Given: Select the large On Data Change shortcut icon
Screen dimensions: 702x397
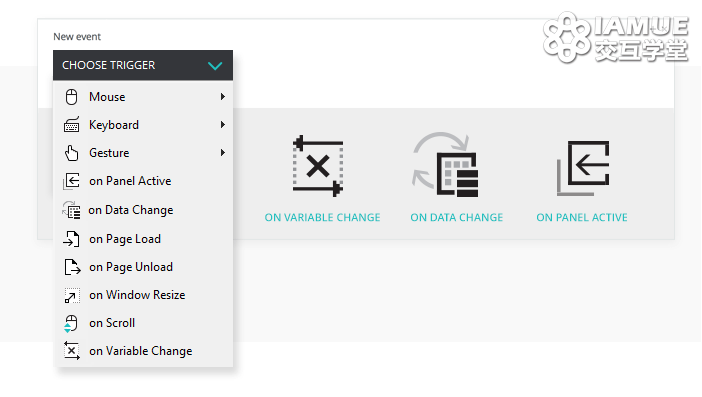Looking at the screenshot, I should click(x=445, y=164).
